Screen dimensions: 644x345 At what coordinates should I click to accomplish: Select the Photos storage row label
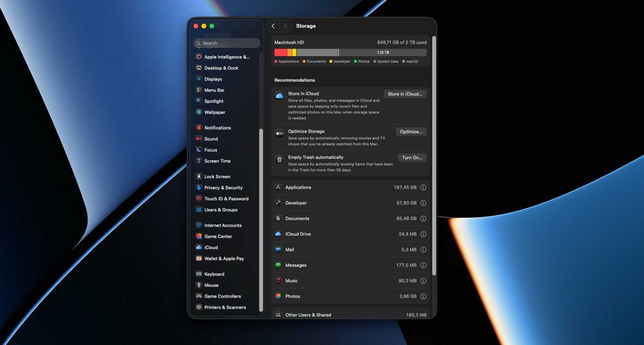click(293, 297)
